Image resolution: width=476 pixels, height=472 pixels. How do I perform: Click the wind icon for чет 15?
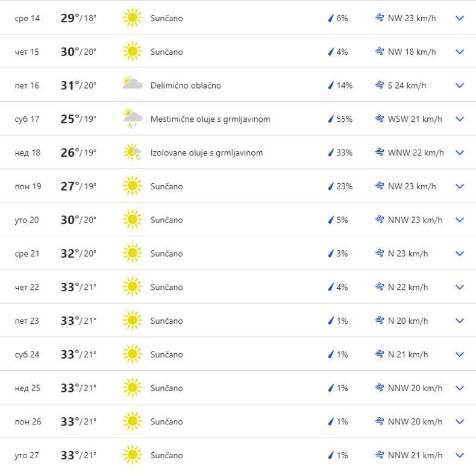pos(379,52)
